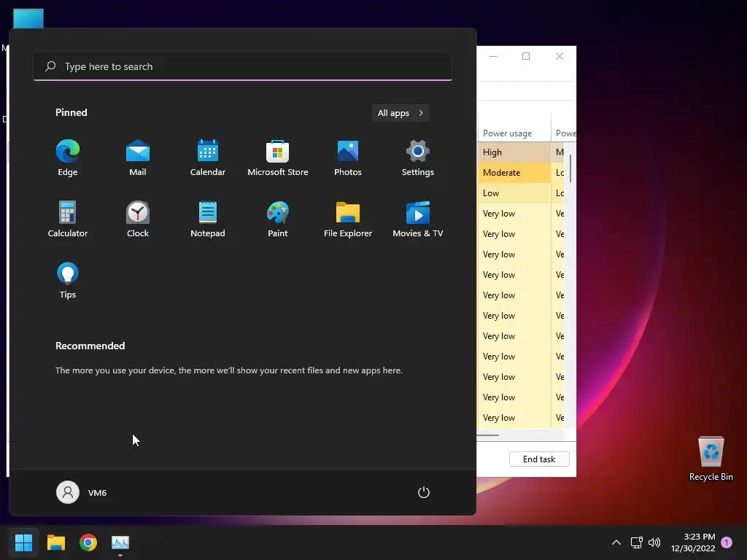Select the Low power usage row
This screenshot has width=747, height=560.
(x=520, y=193)
